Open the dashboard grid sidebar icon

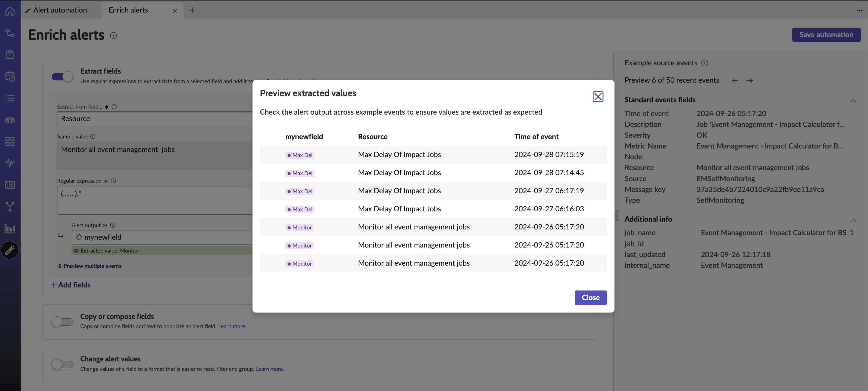coord(10,141)
